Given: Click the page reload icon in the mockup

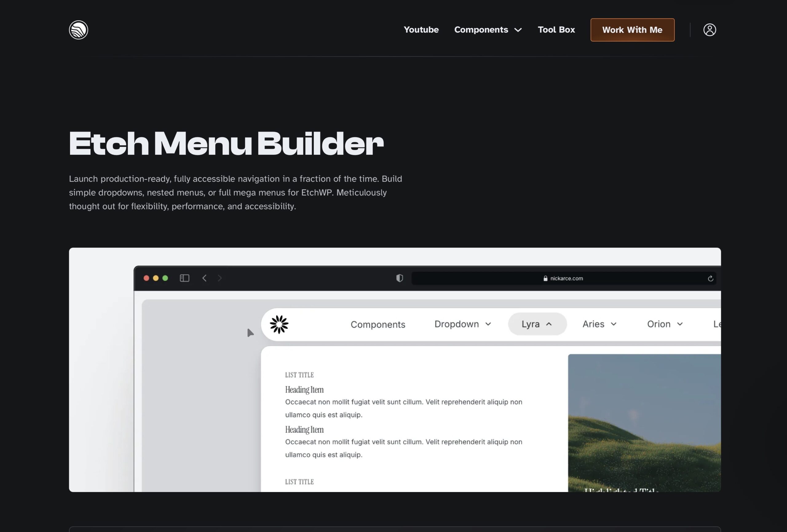Looking at the screenshot, I should (710, 278).
